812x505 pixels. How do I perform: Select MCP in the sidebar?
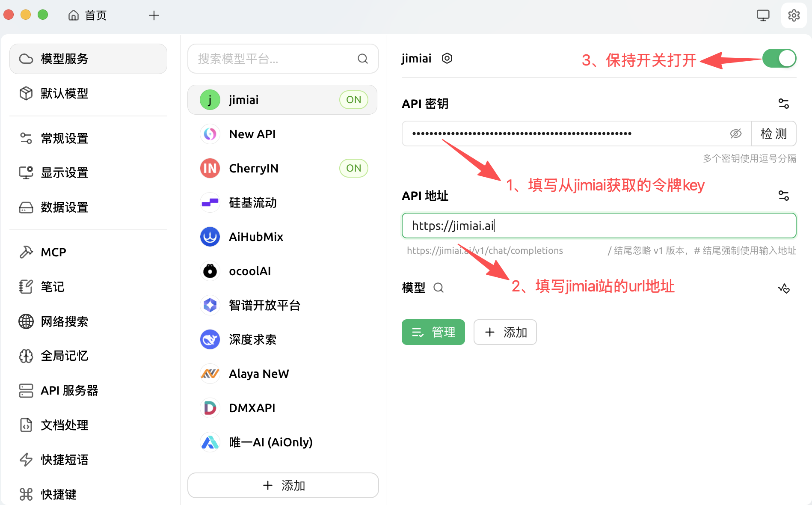click(x=53, y=252)
